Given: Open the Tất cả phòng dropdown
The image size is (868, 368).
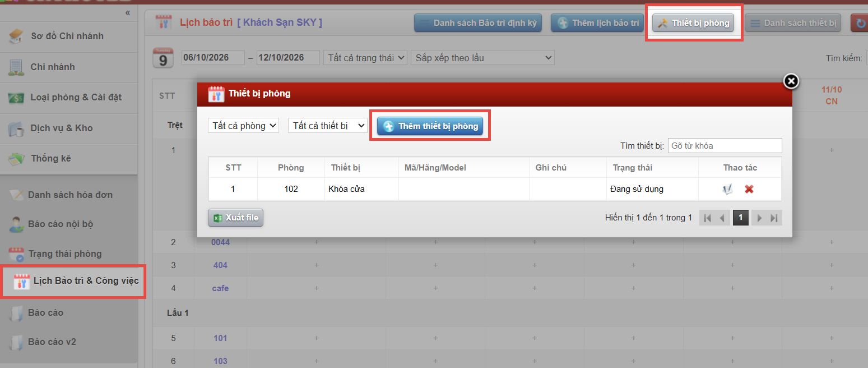Looking at the screenshot, I should (243, 126).
